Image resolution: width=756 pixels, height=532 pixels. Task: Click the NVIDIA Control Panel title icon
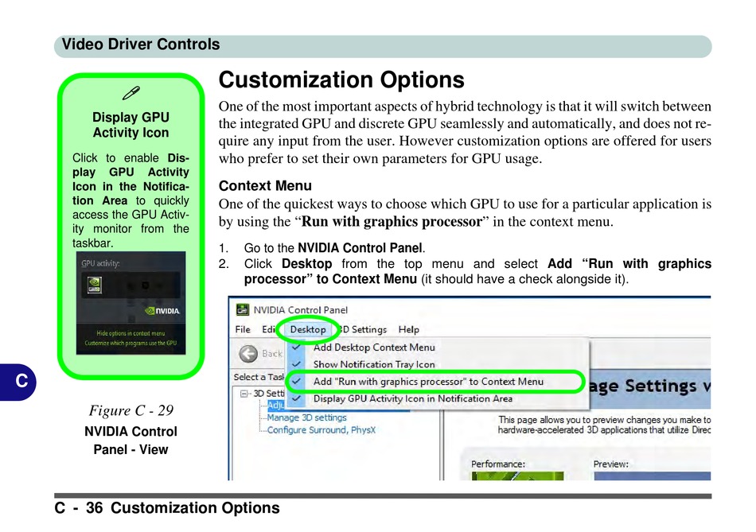coord(242,310)
